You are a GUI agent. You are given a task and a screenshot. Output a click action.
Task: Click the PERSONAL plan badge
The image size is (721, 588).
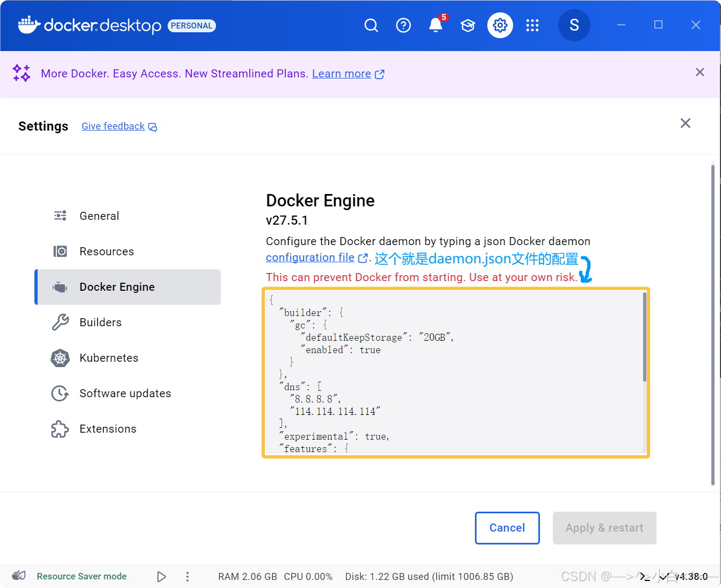click(x=192, y=26)
